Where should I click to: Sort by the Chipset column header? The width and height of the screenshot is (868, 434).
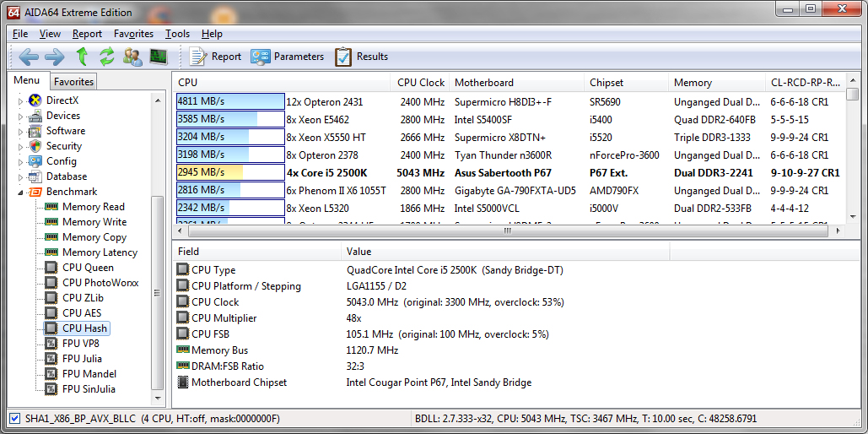(x=626, y=83)
